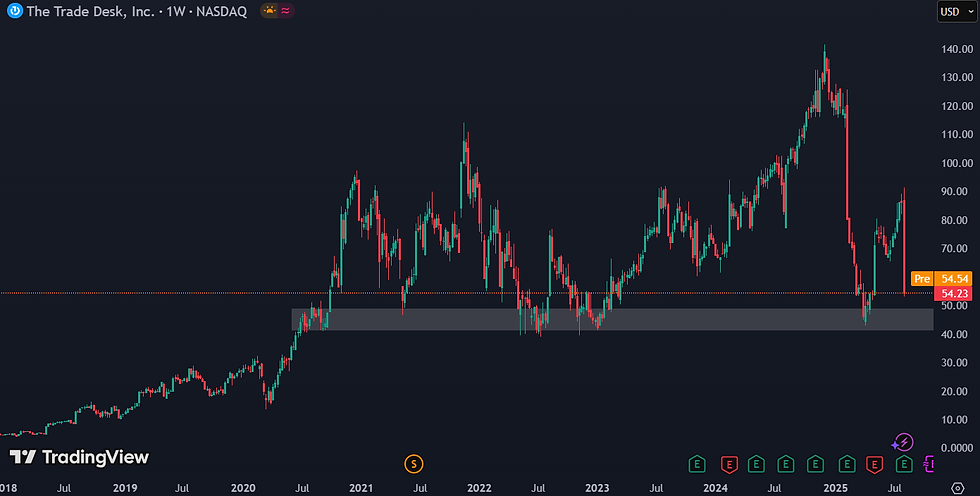
Task: Click the 54.54 pre-market price tag
Action: click(x=954, y=279)
